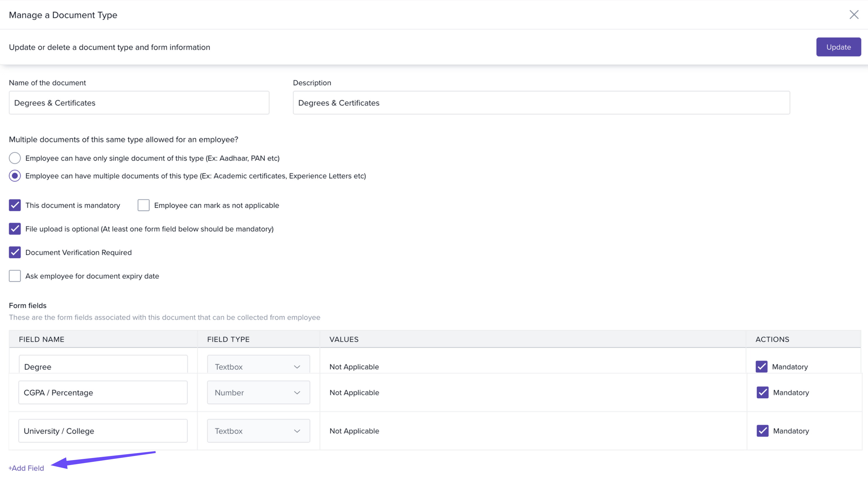The image size is (868, 480).
Task: Enable Employee can mark as not applicable
Action: [144, 205]
